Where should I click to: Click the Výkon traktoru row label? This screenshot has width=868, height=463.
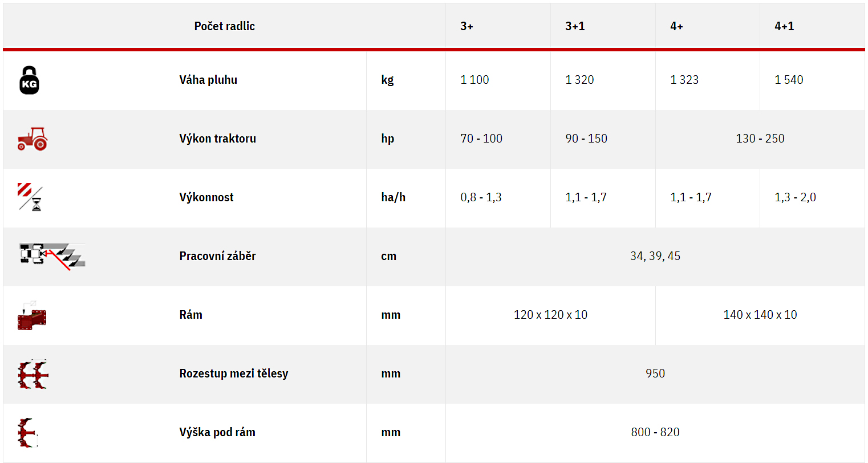coord(217,139)
